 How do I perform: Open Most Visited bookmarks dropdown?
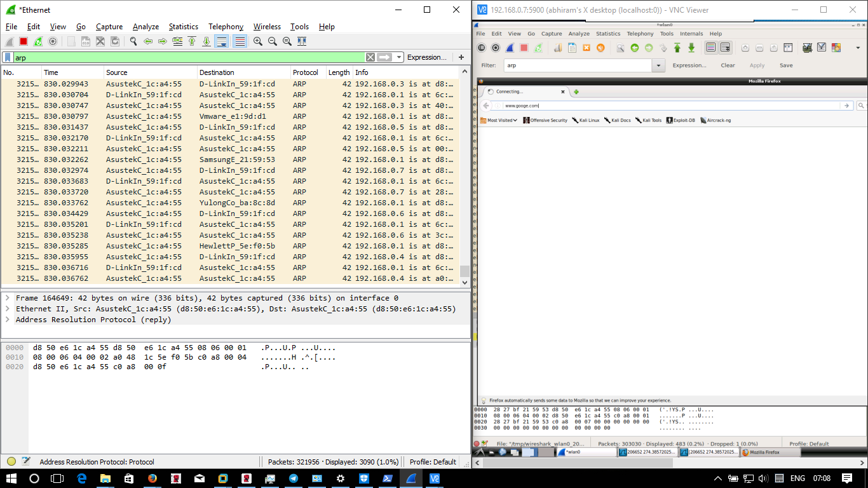499,120
